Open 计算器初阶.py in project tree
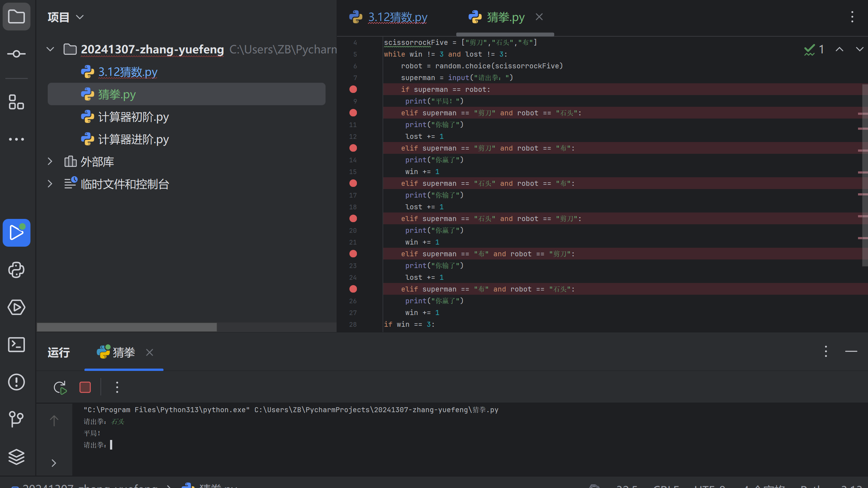This screenshot has height=488, width=868. point(133,117)
